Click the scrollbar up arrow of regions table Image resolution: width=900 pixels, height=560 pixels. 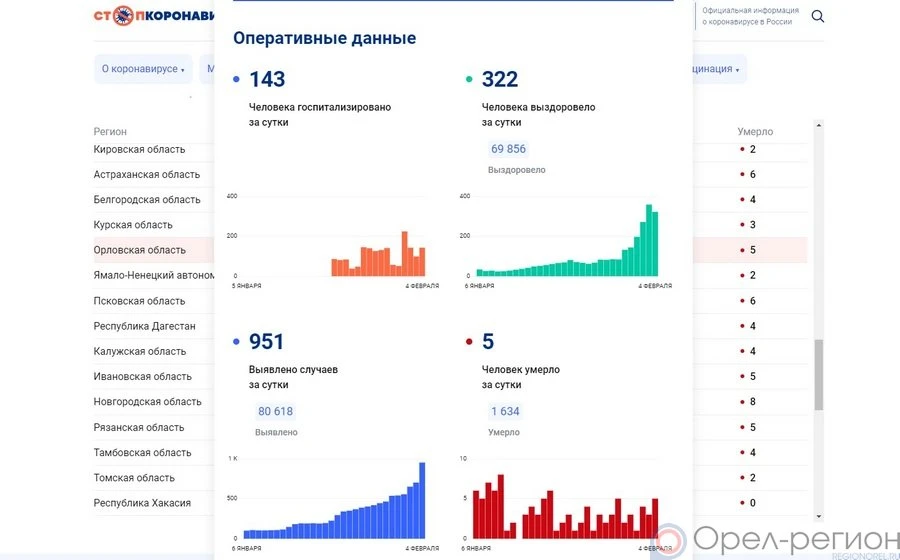coord(819,126)
